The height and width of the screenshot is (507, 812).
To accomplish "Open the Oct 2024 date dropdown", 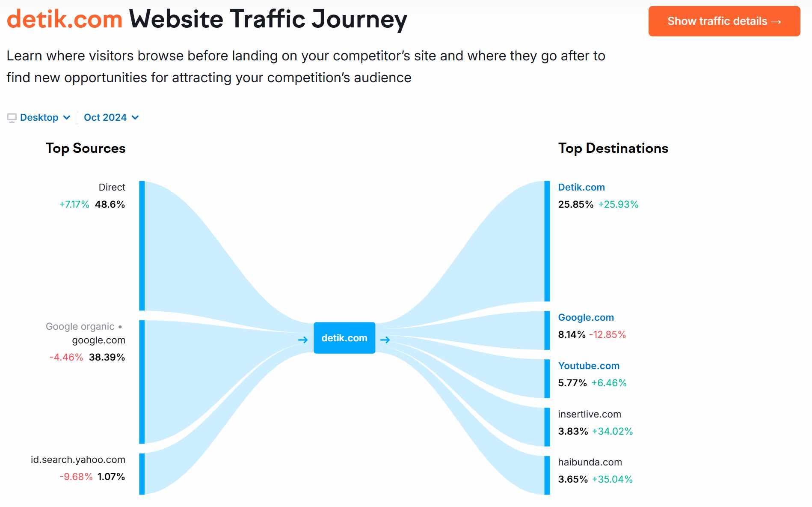I will 111,117.
